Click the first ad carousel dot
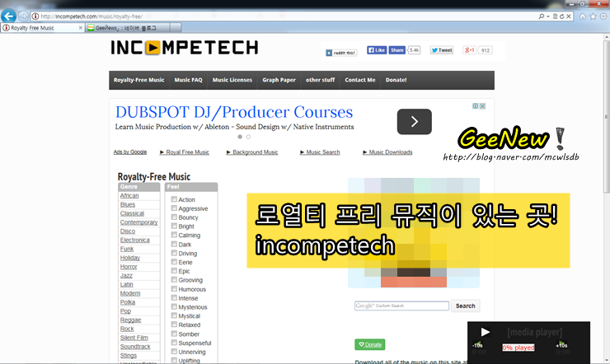The width and height of the screenshot is (610, 364). [240, 137]
